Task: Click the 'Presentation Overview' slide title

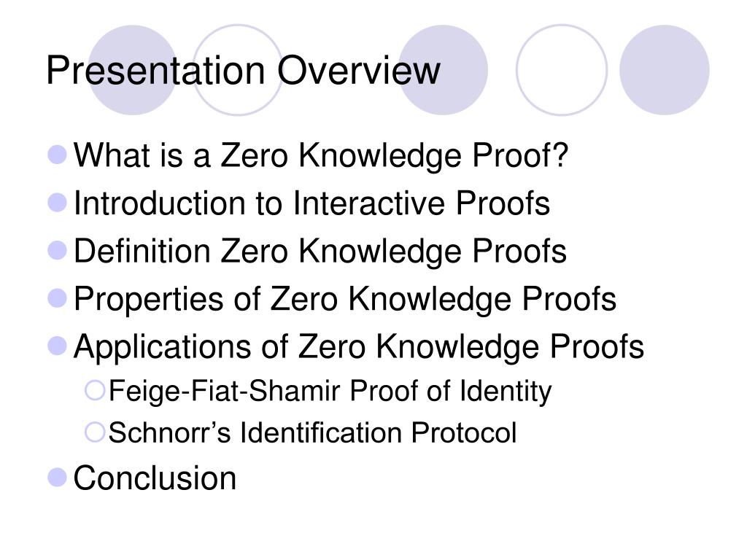Action: pos(243,71)
